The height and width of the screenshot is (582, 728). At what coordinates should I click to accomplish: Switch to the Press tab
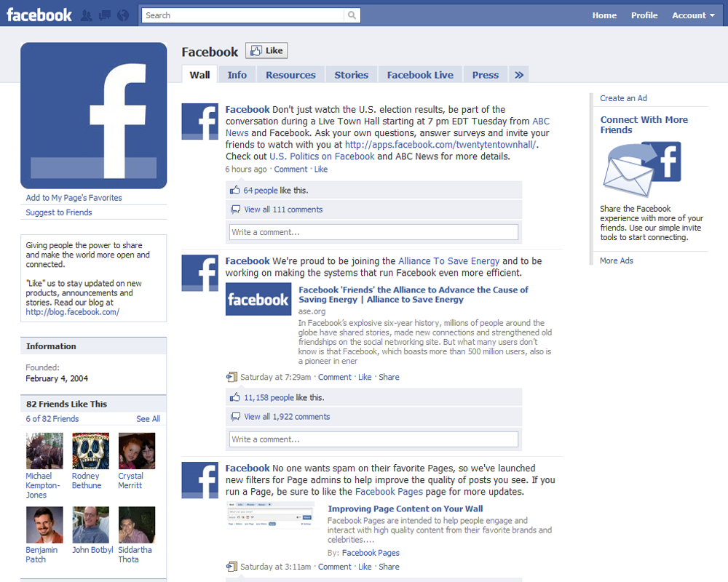pos(486,75)
